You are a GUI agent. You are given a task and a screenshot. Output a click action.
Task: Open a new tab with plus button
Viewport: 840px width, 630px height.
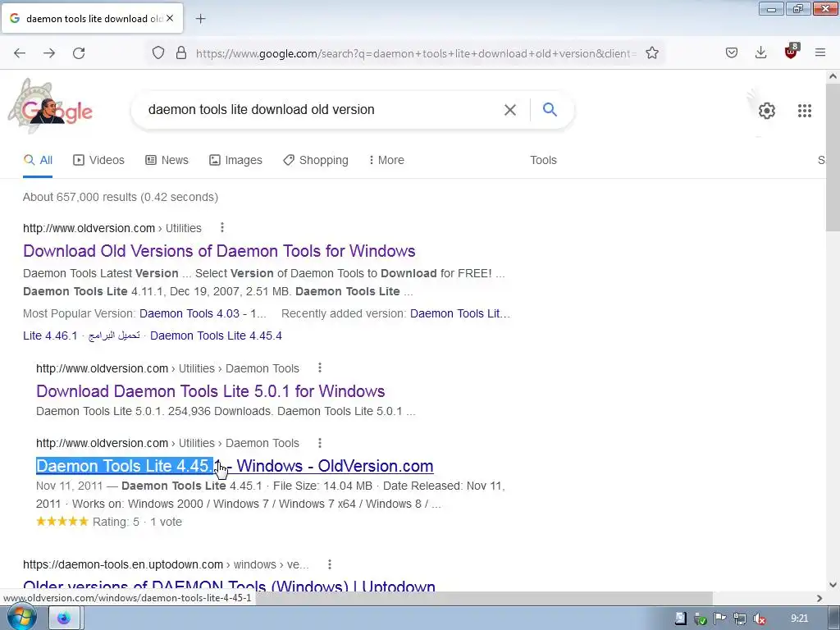(x=200, y=19)
